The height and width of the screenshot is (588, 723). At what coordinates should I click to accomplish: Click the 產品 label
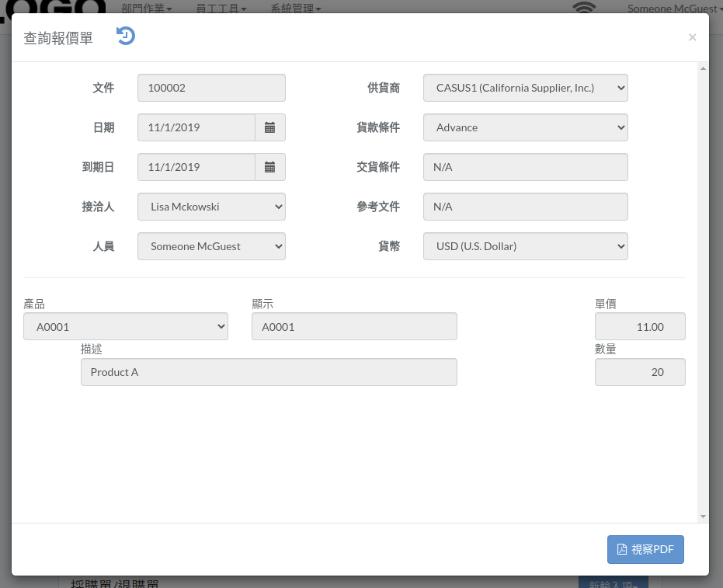34,304
